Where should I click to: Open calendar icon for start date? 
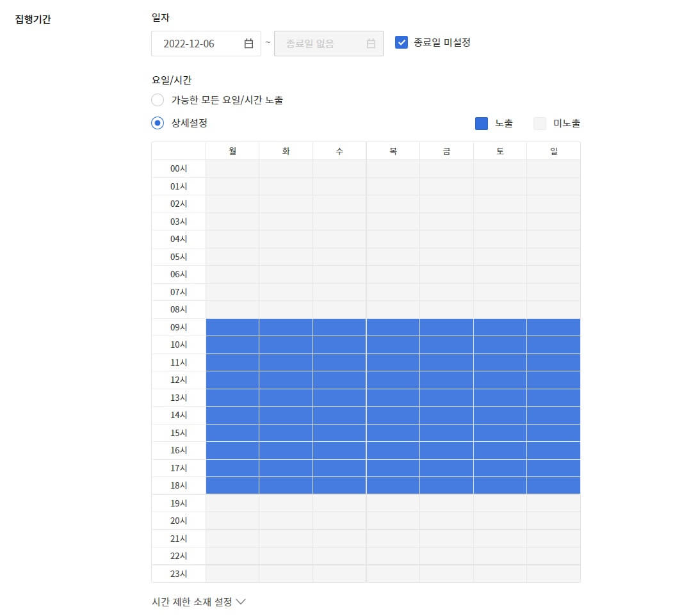[x=248, y=44]
